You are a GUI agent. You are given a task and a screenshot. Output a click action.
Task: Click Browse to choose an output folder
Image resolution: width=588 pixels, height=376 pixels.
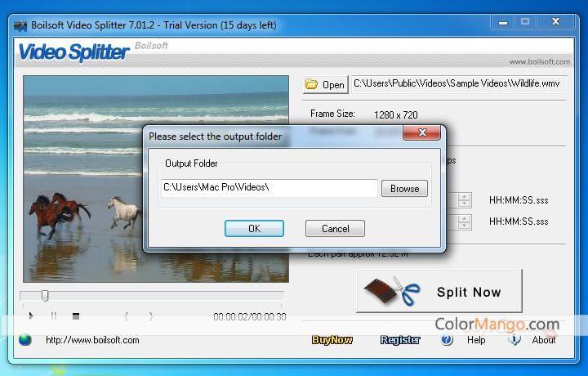click(x=404, y=188)
